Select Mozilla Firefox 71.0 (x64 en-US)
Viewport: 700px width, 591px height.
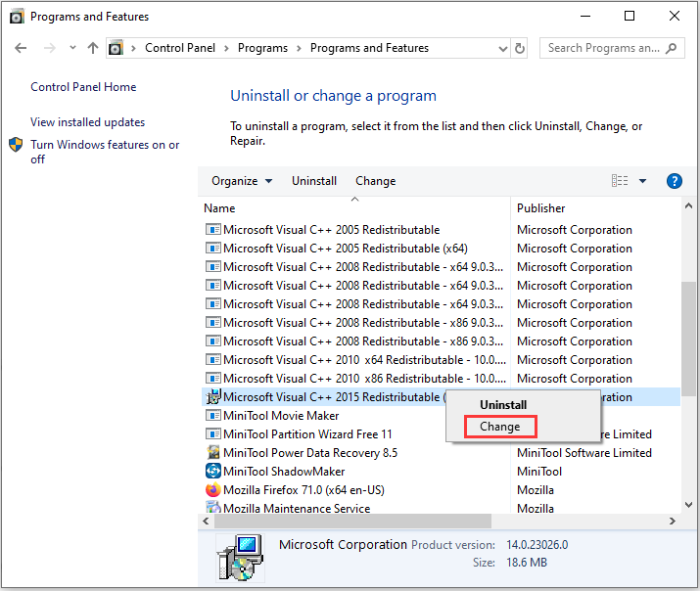(x=303, y=490)
